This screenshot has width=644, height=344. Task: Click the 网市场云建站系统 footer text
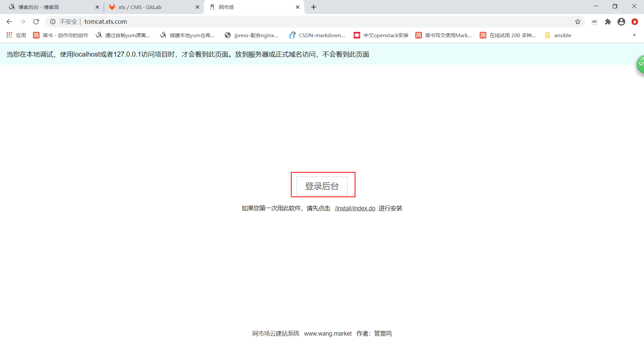point(276,334)
